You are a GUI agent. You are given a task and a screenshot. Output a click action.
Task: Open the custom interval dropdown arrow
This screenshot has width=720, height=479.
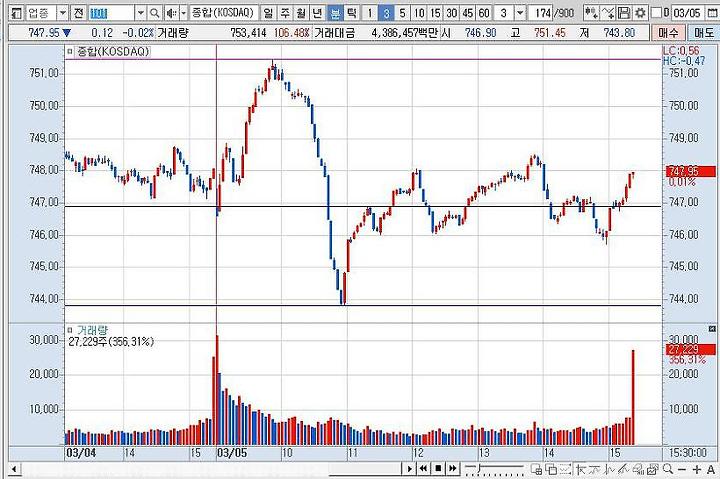pos(519,13)
